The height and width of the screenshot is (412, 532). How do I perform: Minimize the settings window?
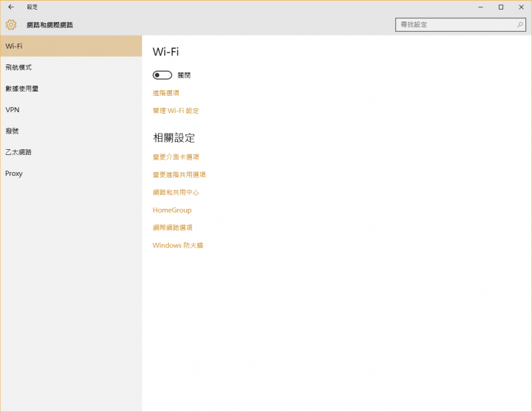coord(480,7)
